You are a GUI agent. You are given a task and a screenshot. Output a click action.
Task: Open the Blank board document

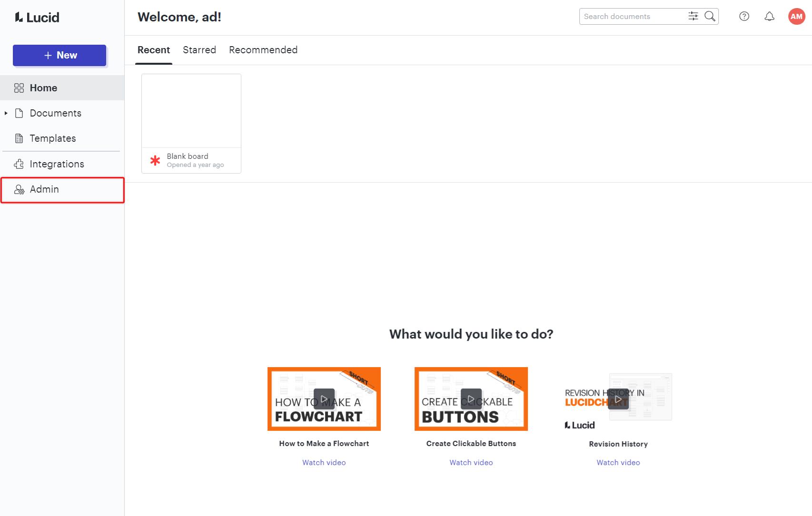191,110
